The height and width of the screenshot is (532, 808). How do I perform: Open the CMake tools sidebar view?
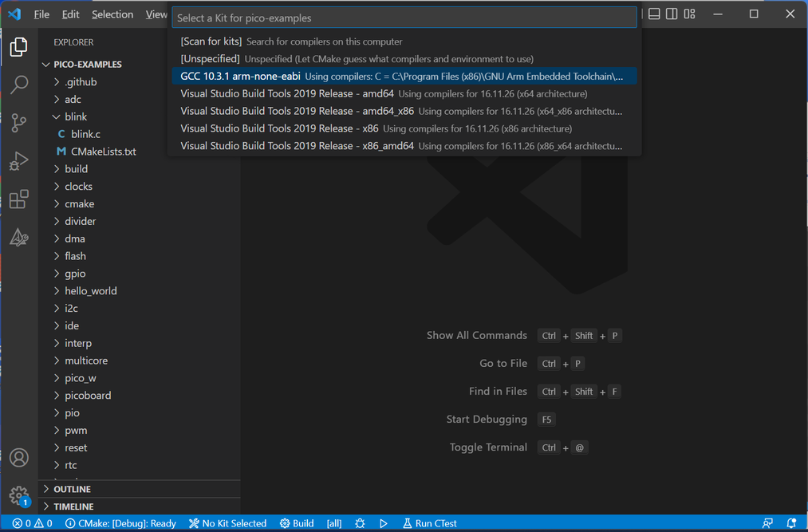18,238
